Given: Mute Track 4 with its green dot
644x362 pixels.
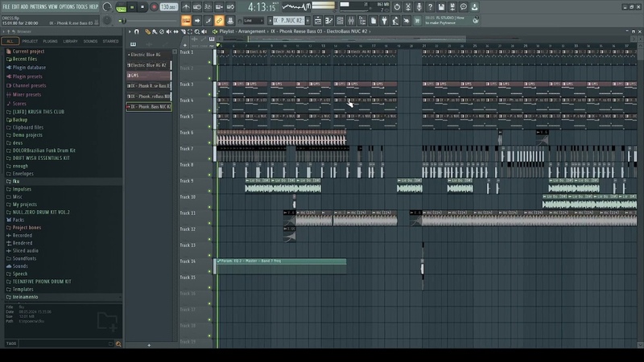Looking at the screenshot, I should (209, 110).
